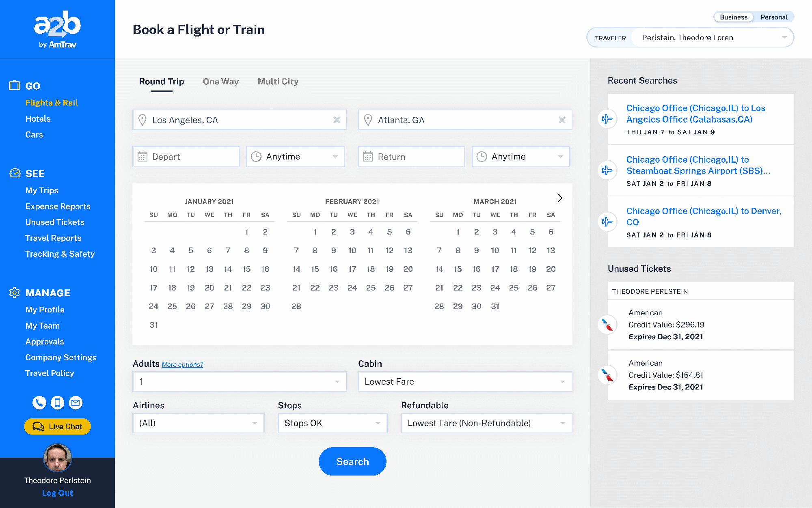Select the Multi City trip type
The width and height of the screenshot is (812, 508).
coord(278,82)
